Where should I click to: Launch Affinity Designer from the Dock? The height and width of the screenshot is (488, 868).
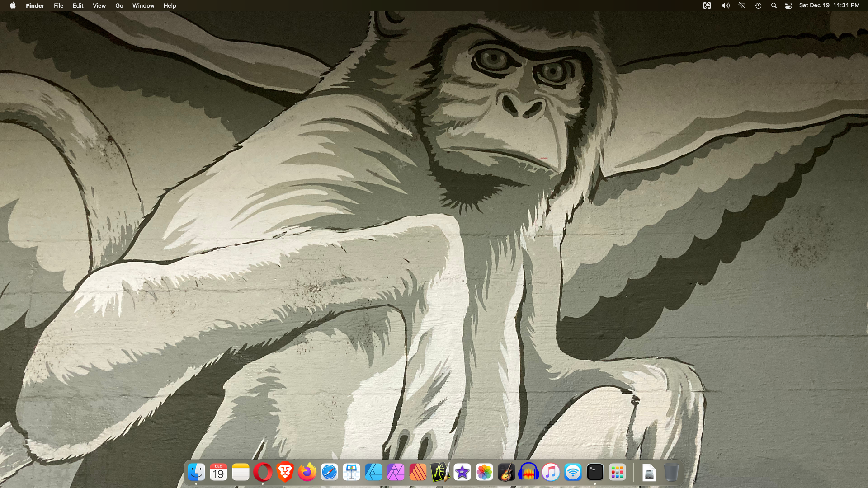tap(373, 473)
